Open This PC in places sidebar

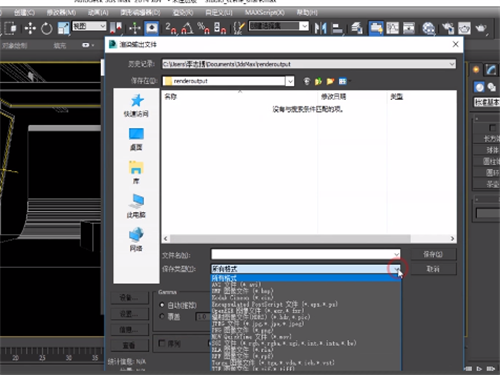point(136,206)
